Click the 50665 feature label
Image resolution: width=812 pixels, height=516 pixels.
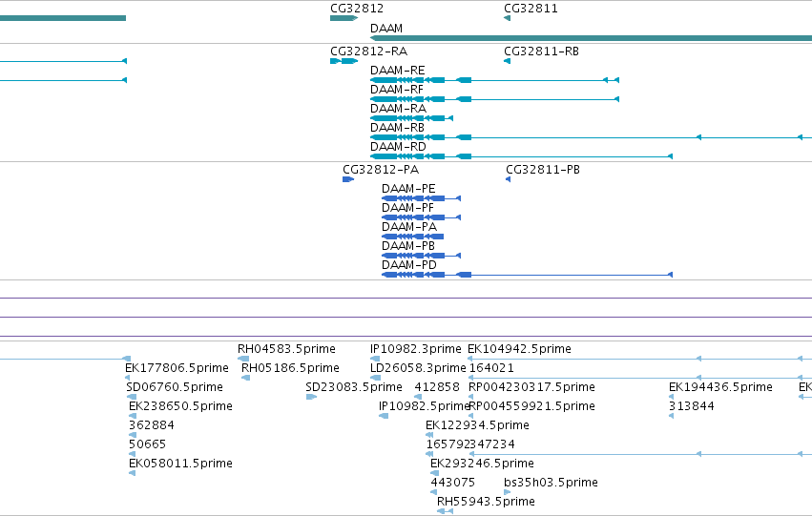[147, 445]
